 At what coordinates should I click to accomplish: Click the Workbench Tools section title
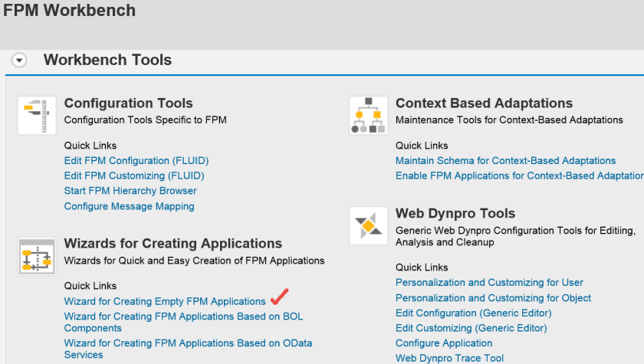107,60
